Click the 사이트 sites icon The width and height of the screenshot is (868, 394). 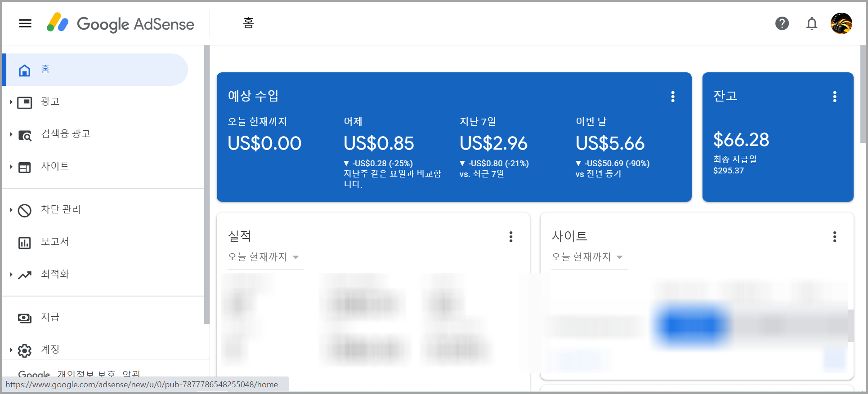[x=25, y=167]
